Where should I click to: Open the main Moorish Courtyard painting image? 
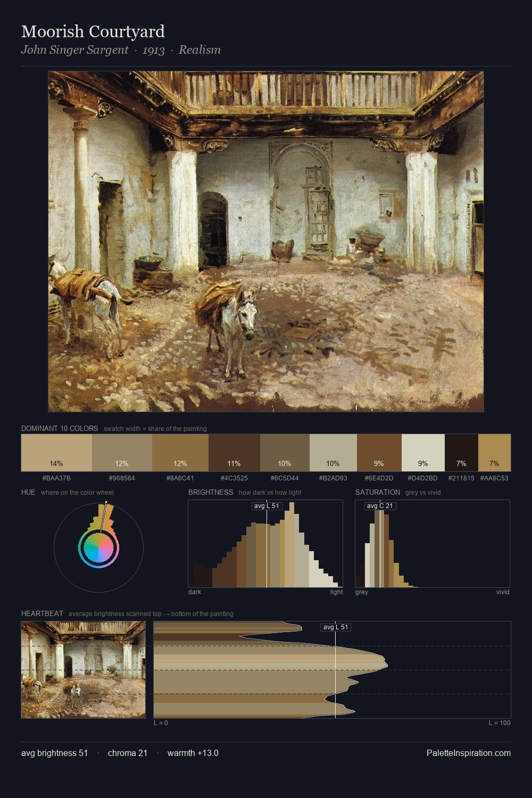(x=266, y=242)
